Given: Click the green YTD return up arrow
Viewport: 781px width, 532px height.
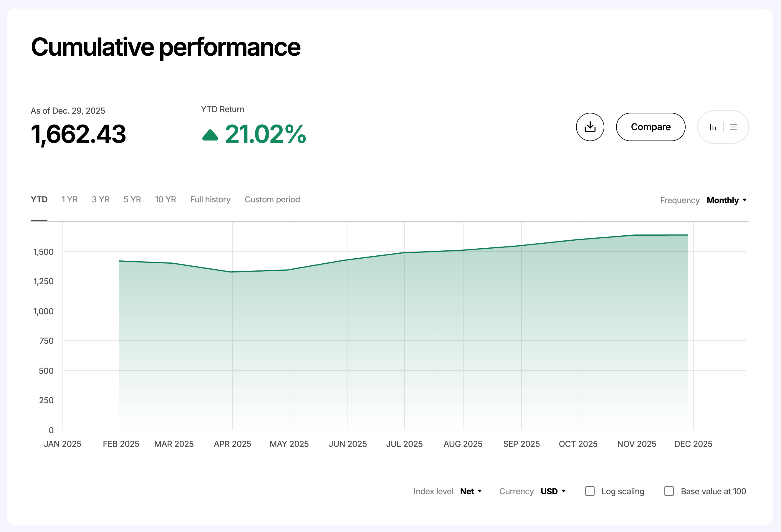Looking at the screenshot, I should (210, 135).
